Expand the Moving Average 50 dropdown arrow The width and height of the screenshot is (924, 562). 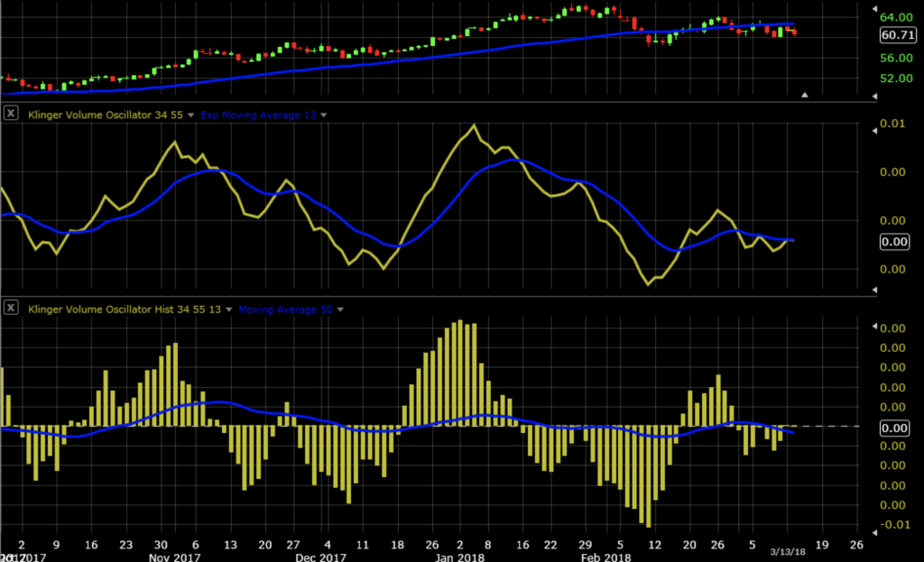coord(340,309)
